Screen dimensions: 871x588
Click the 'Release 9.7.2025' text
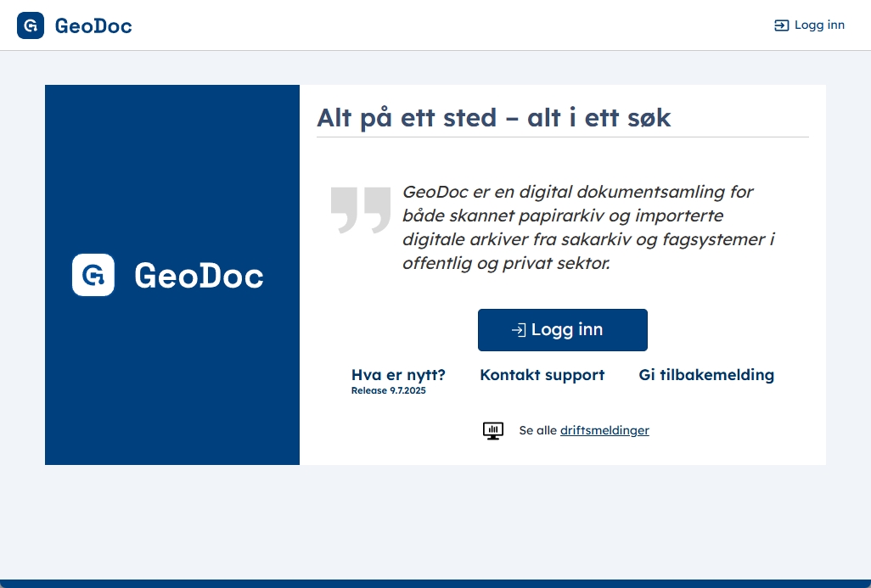pyautogui.click(x=388, y=391)
